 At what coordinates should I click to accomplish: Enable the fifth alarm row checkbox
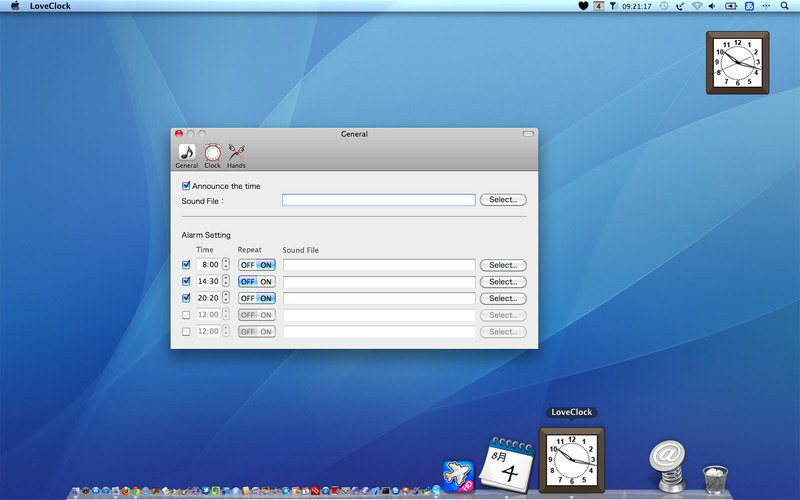(186, 332)
